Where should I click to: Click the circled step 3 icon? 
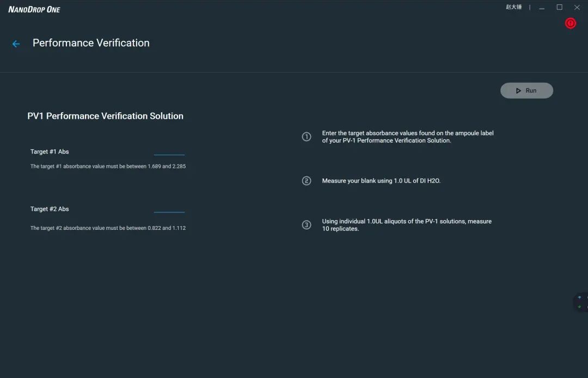click(307, 225)
